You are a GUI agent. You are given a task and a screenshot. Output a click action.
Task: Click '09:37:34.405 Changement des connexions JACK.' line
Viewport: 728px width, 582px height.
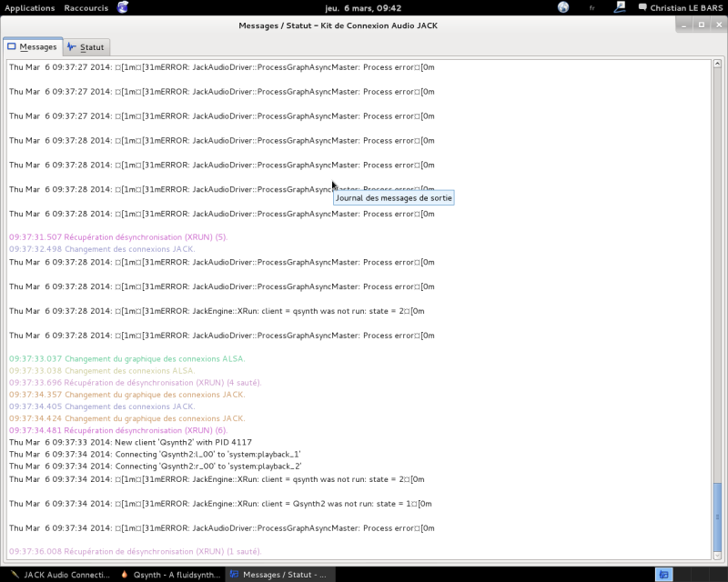[x=102, y=406]
